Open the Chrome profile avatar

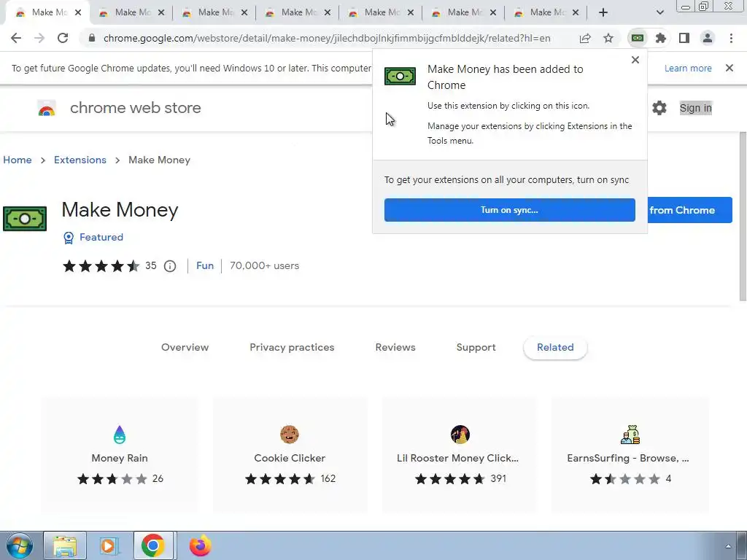(x=708, y=38)
